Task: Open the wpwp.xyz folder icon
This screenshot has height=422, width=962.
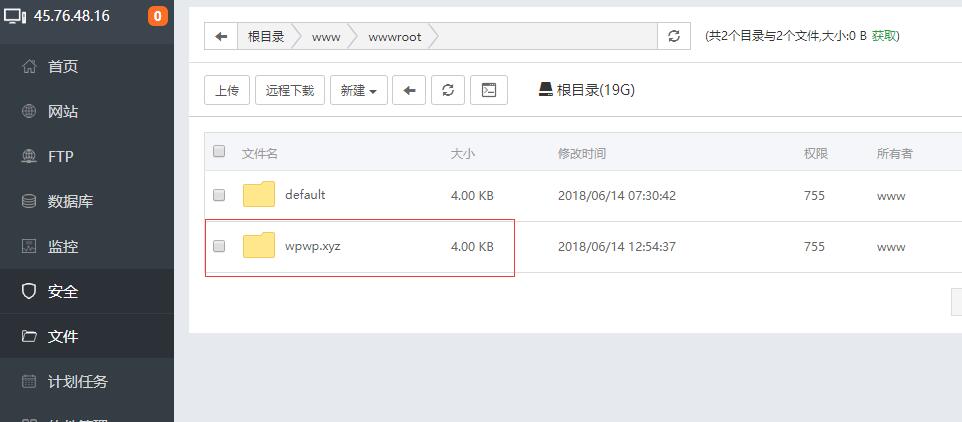Action: [x=259, y=246]
